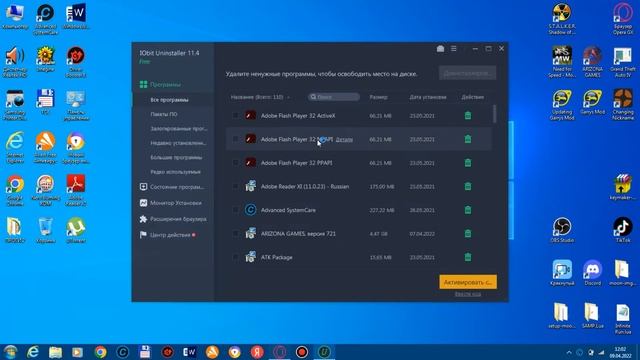Screen dimensions: 640x360
Task: Click trash icon for Adobe Reader XI
Action: click(x=468, y=187)
